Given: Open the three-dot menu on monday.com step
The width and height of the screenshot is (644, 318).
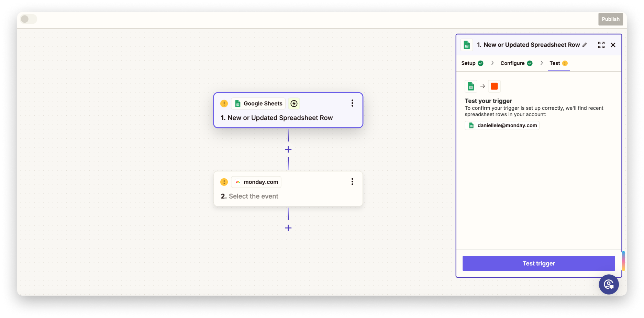Looking at the screenshot, I should [x=352, y=182].
